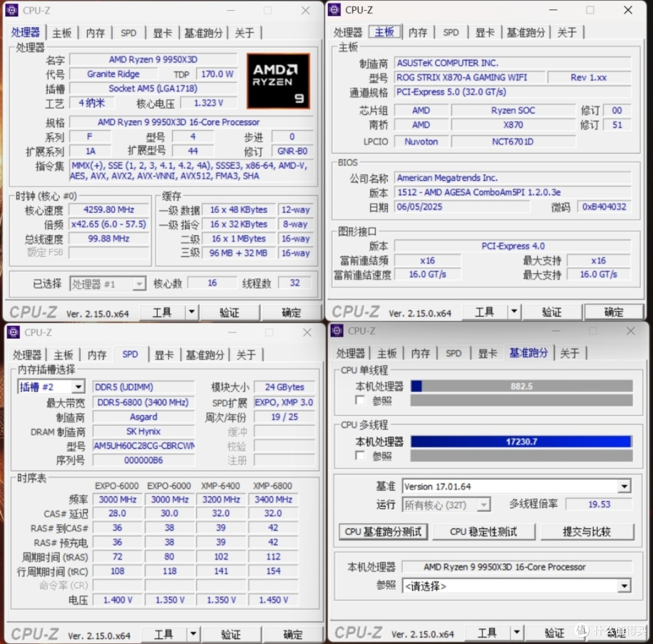Minimize the benchmark CPU-Z window
This screenshot has width=653, height=644.
tap(556, 331)
